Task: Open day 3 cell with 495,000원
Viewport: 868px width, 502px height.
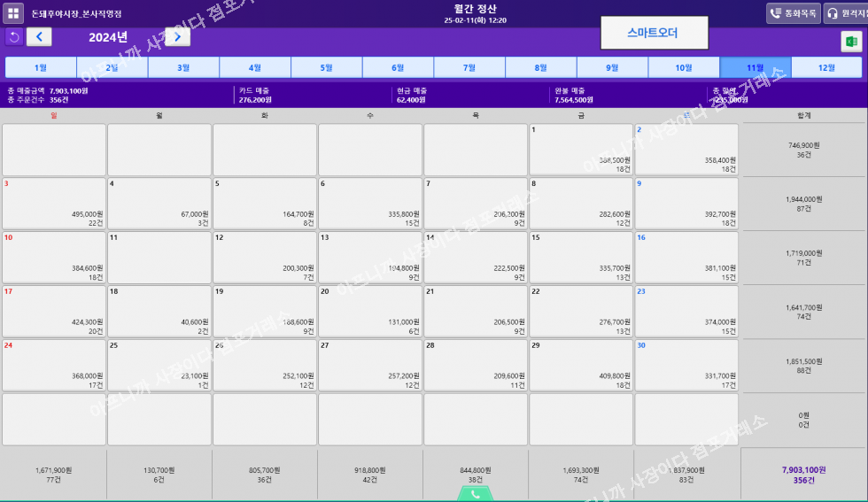Action: tap(53, 203)
